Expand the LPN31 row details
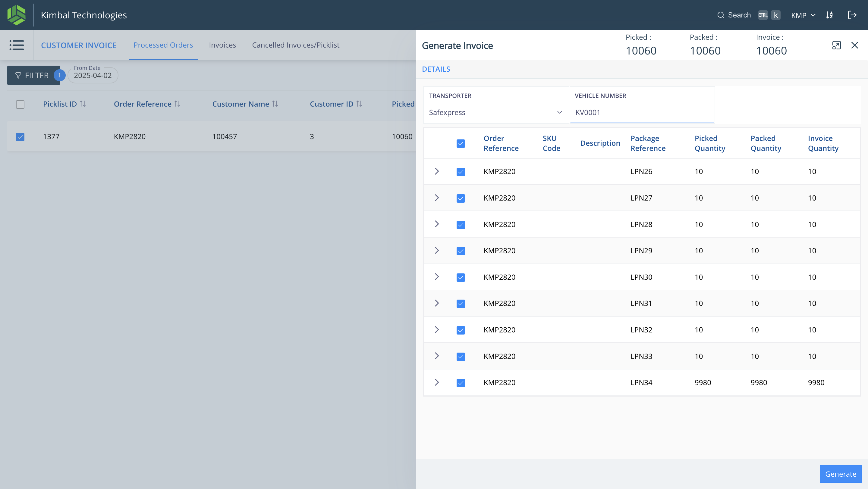 click(x=437, y=303)
